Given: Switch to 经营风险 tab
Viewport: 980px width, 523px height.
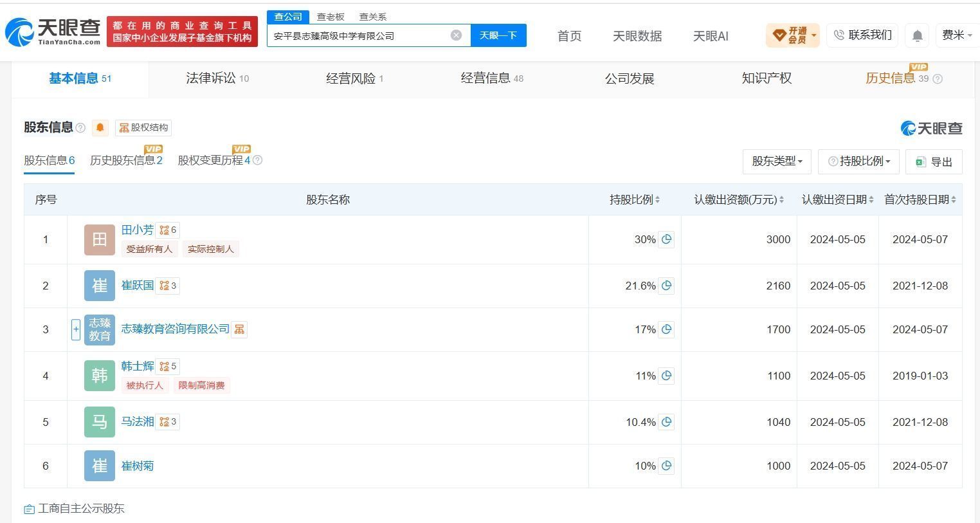Looking at the screenshot, I should click(x=354, y=78).
